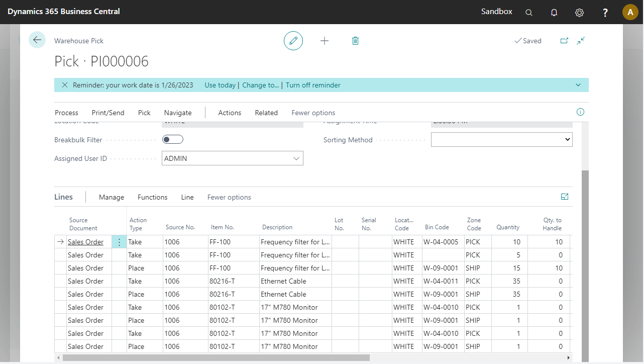
Task: Open the page in a new window
Action: (564, 41)
